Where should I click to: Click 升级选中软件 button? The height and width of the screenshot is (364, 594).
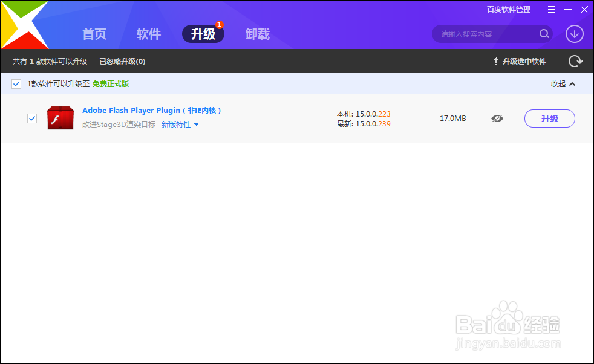pos(520,61)
